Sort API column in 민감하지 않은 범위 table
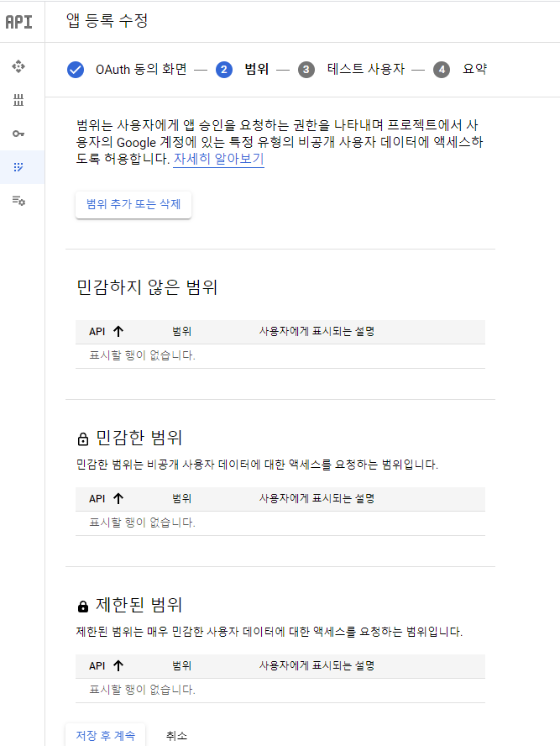 tap(118, 332)
